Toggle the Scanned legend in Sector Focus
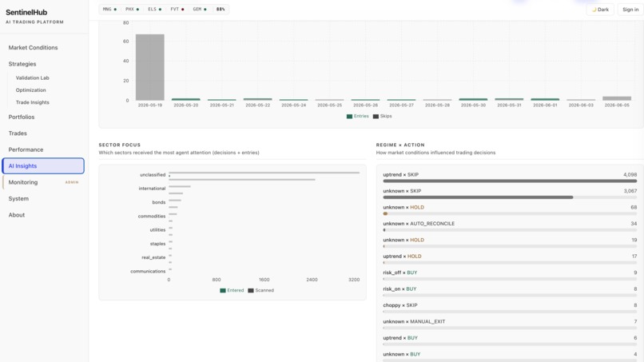 [x=260, y=291]
